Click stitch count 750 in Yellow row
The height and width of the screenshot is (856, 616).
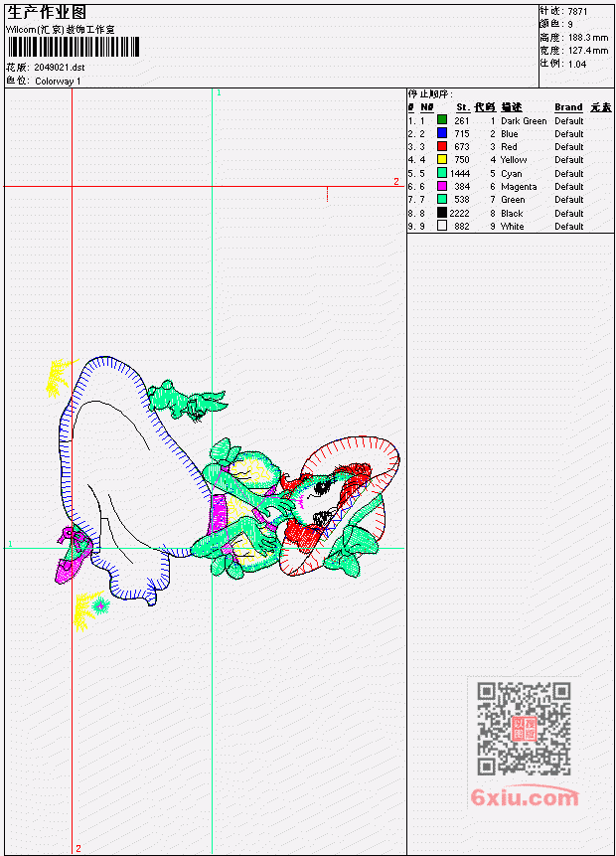tap(462, 160)
